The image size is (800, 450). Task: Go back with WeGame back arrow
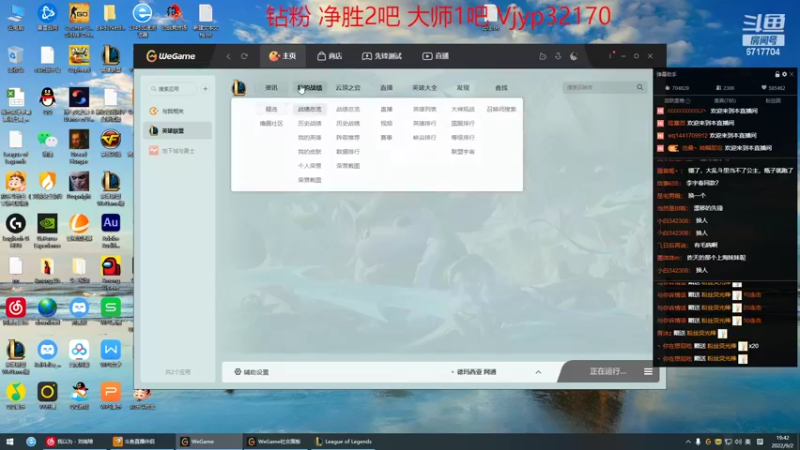[x=229, y=56]
